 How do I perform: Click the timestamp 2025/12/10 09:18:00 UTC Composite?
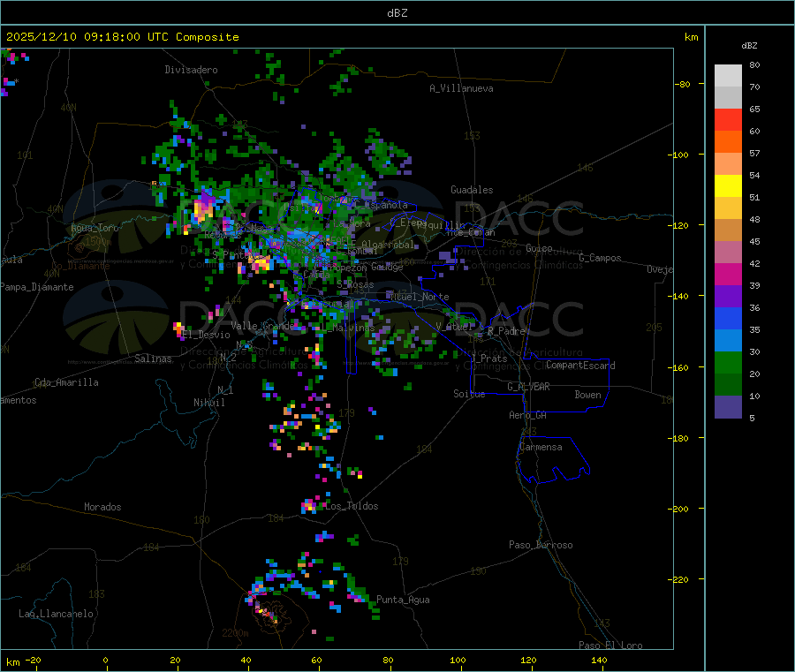point(122,37)
